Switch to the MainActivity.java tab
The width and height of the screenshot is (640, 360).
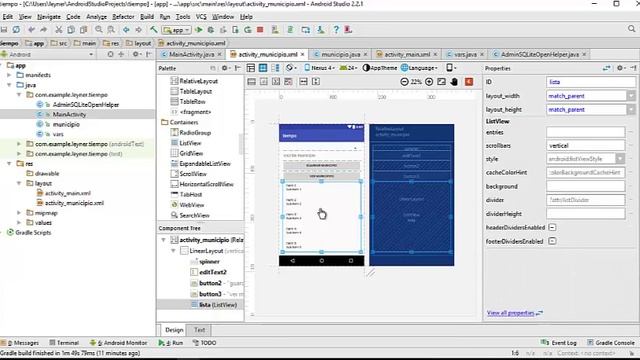[192, 54]
